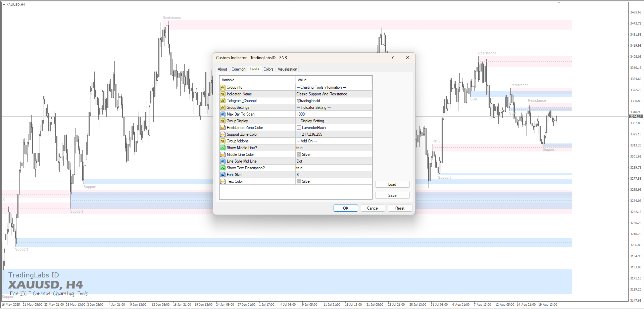The height and width of the screenshot is (309, 644).
Task: Select the 217,236,255 support color swatch
Action: [x=299, y=134]
